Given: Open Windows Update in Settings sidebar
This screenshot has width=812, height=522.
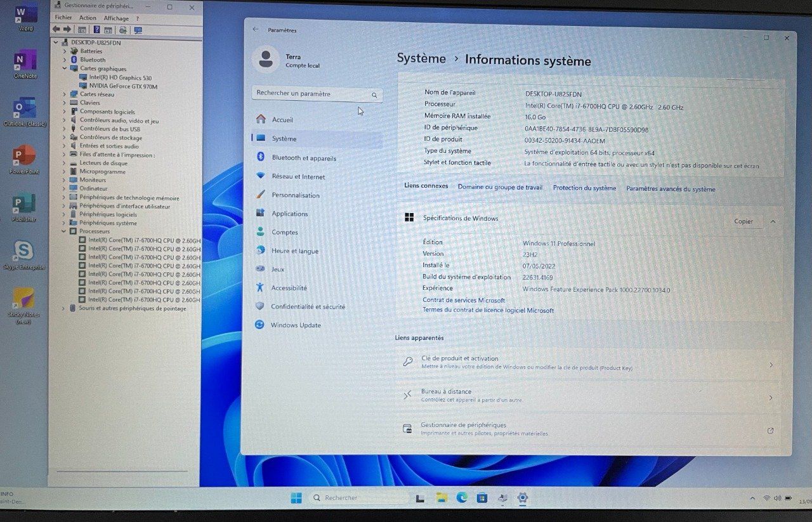Looking at the screenshot, I should [316, 325].
